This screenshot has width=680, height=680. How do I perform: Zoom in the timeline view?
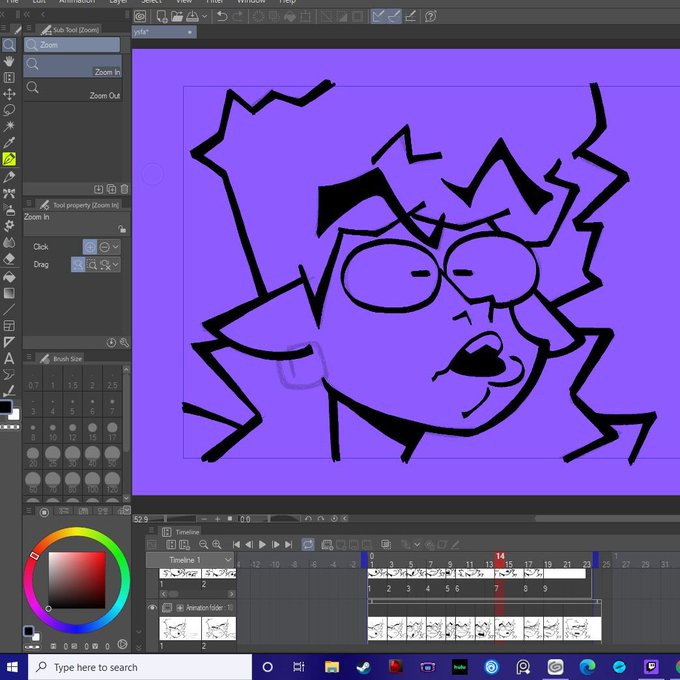[216, 544]
